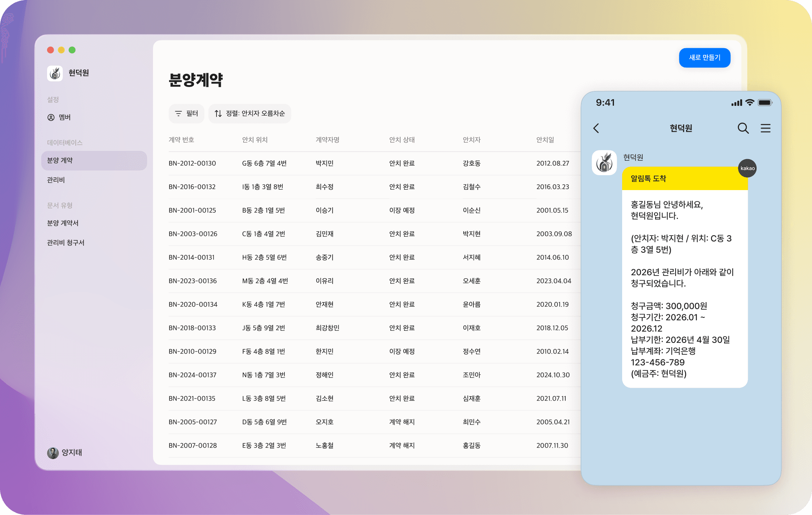Click the 알림톡 도착 yellow banner

click(685, 179)
